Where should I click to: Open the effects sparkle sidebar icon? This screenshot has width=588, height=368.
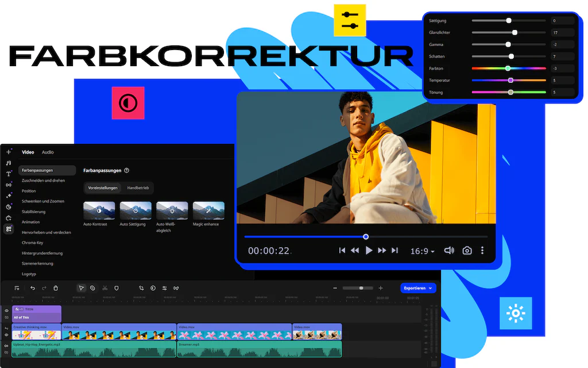(x=9, y=195)
